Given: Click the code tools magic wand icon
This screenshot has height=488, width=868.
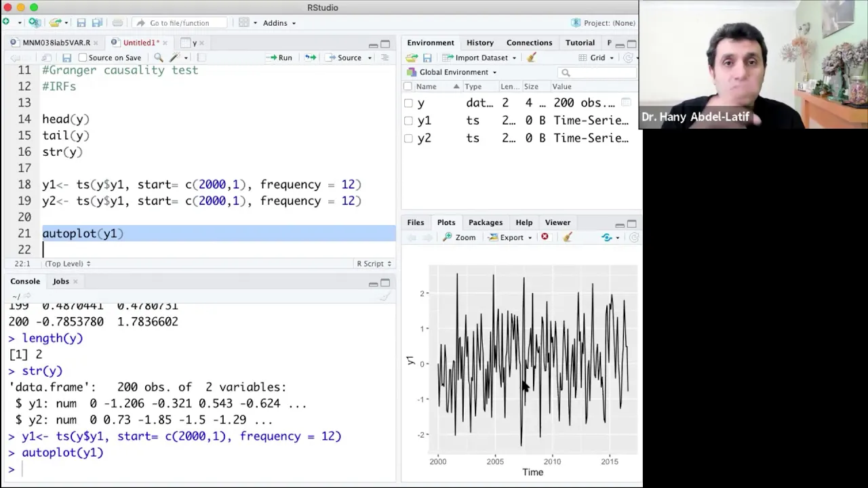Looking at the screenshot, I should (x=174, y=58).
